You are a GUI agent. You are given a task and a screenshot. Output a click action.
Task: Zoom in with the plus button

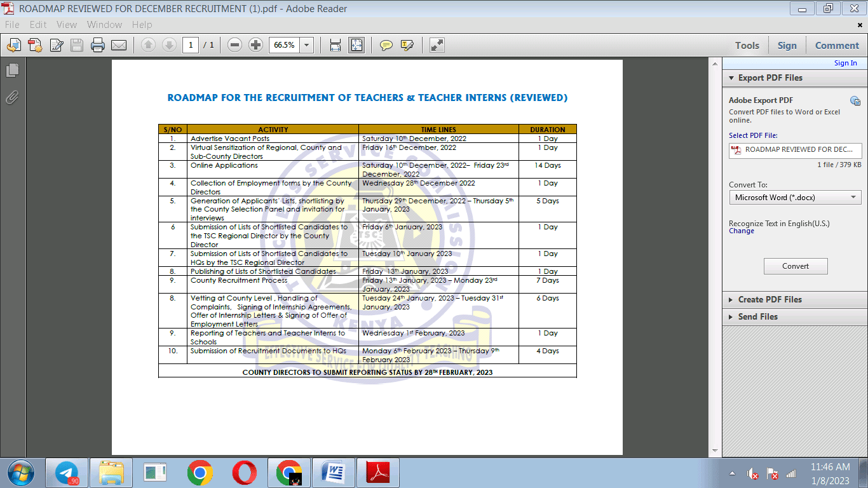point(255,45)
